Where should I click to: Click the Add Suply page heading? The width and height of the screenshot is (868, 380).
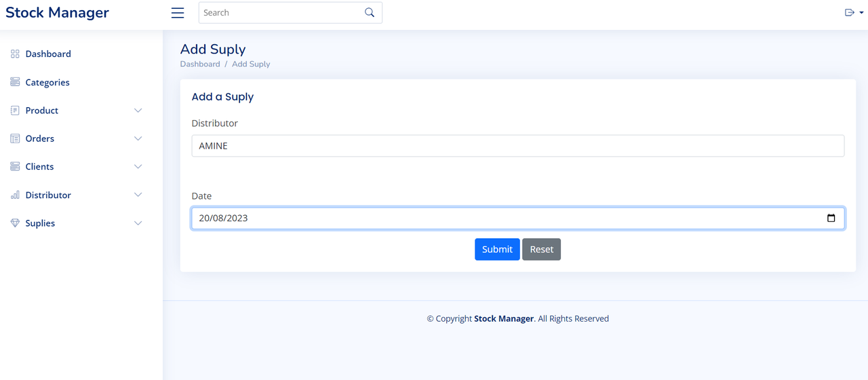[x=213, y=49]
